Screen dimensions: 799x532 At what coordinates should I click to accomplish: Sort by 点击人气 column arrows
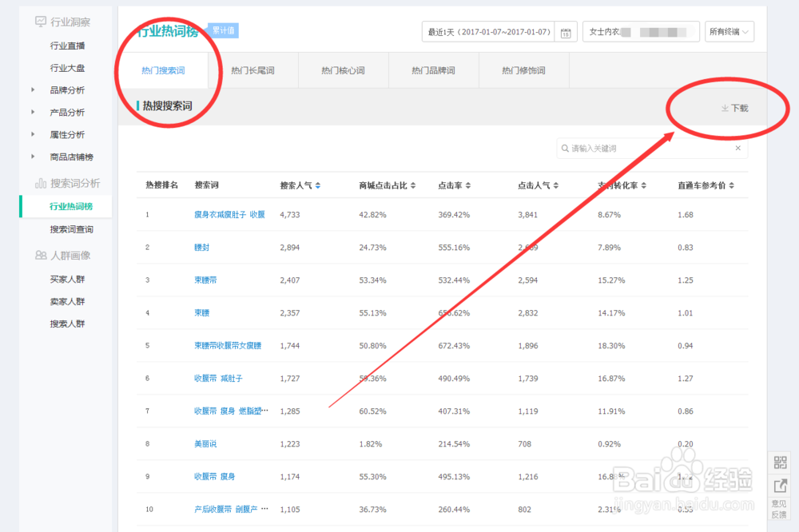[x=556, y=185]
